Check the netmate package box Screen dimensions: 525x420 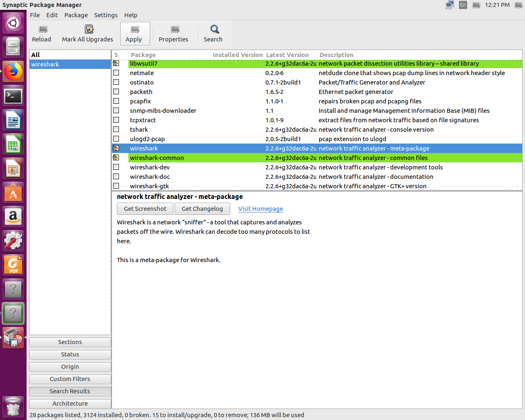pyautogui.click(x=116, y=73)
